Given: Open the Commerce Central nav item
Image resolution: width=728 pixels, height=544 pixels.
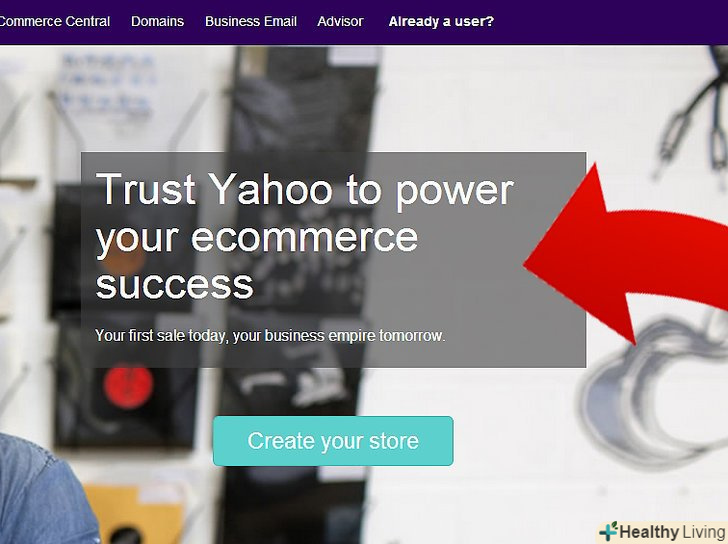Looking at the screenshot, I should 54,21.
